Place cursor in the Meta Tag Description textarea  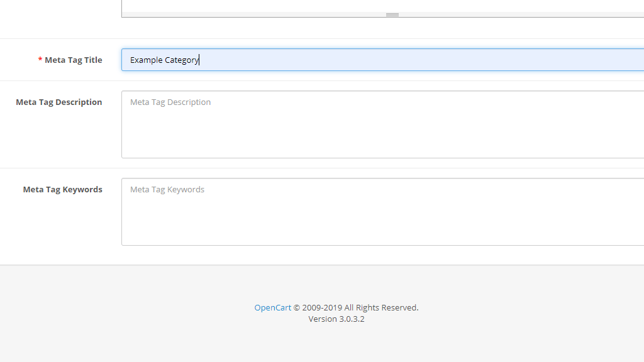point(314,124)
